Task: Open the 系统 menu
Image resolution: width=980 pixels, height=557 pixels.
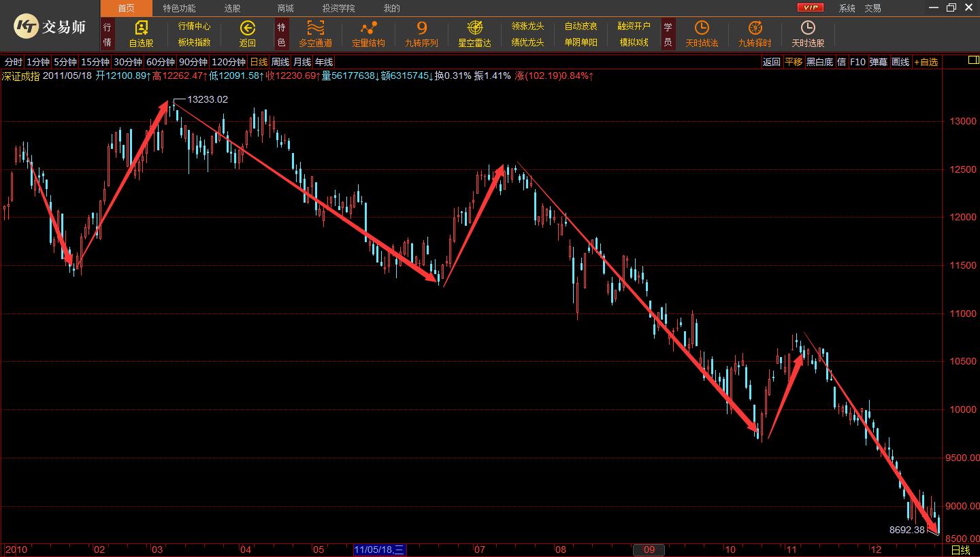Action: pyautogui.click(x=847, y=8)
